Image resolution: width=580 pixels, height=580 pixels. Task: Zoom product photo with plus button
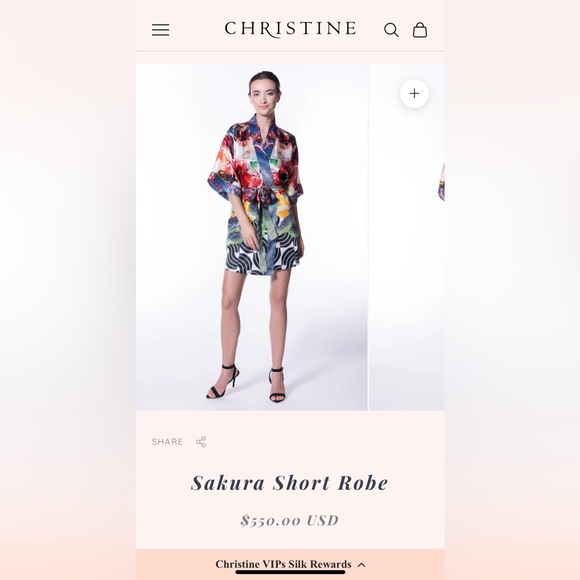[x=414, y=93]
